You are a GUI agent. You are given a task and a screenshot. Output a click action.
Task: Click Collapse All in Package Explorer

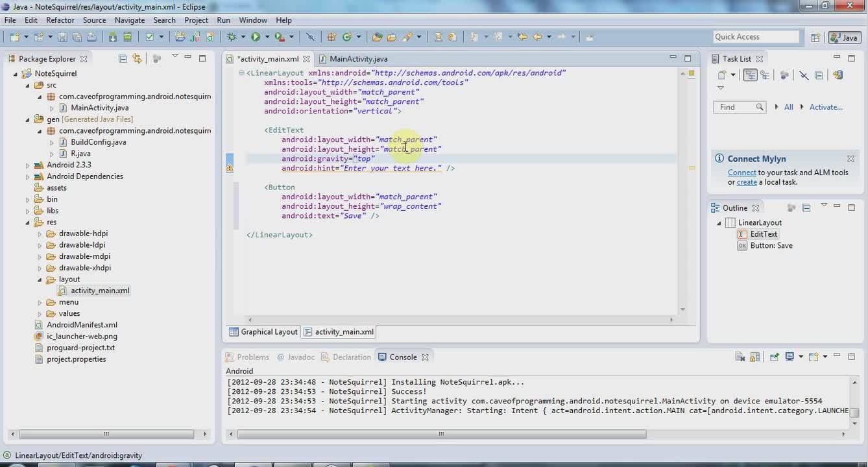123,58
